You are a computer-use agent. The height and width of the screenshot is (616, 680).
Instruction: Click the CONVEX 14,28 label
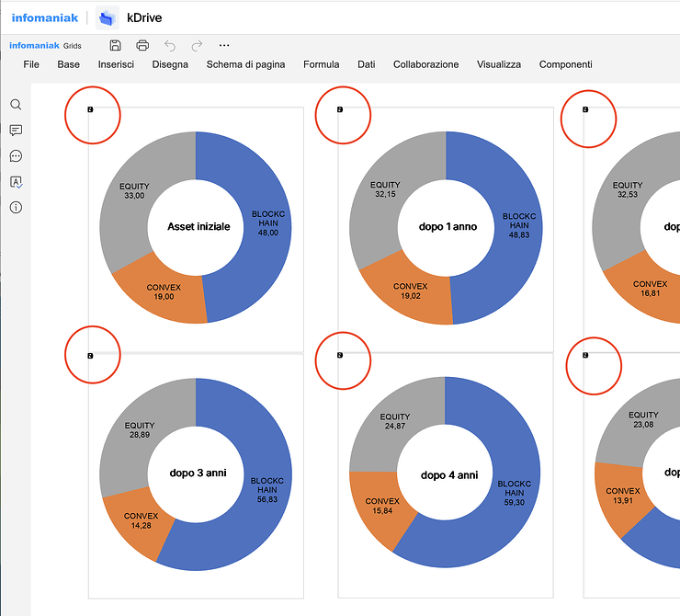(x=141, y=520)
